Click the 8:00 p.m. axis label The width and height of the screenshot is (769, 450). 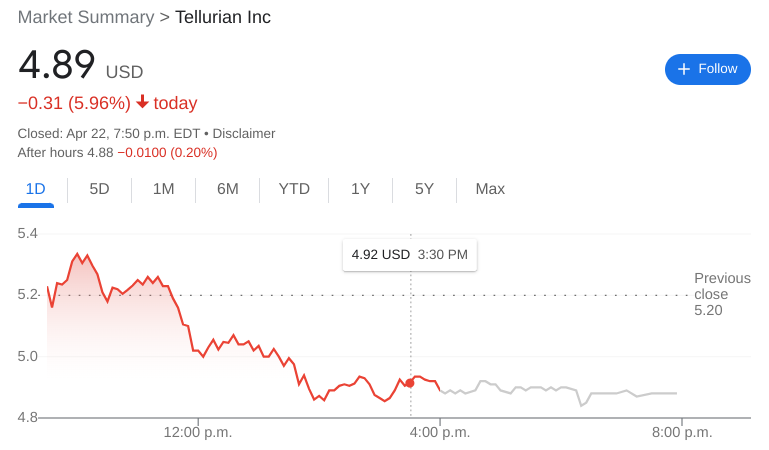[x=681, y=432]
